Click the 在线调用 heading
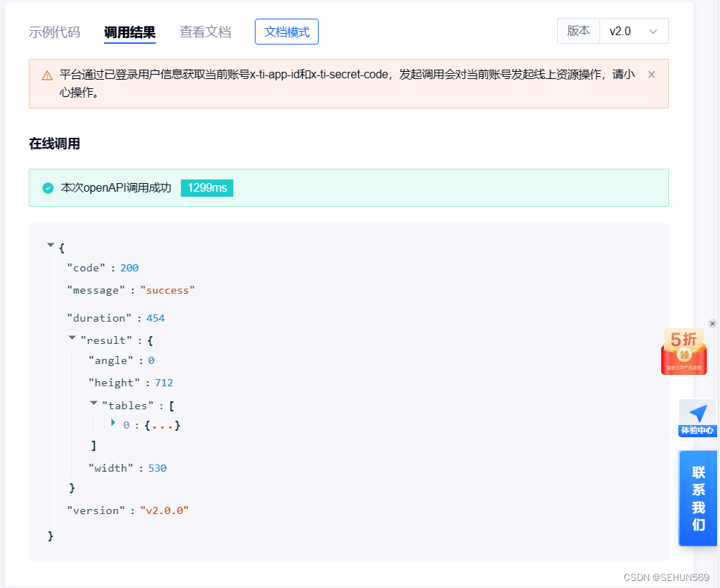720x588 pixels. tap(55, 144)
